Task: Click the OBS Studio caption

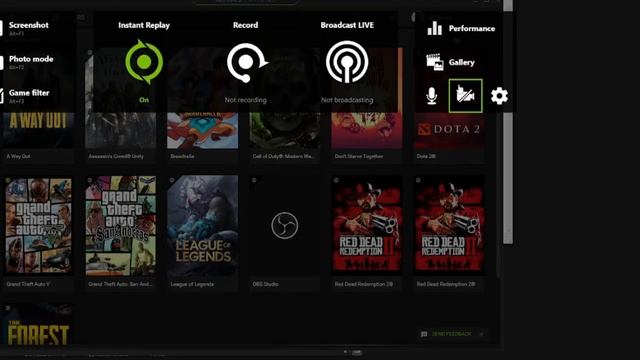Action: coord(265,284)
